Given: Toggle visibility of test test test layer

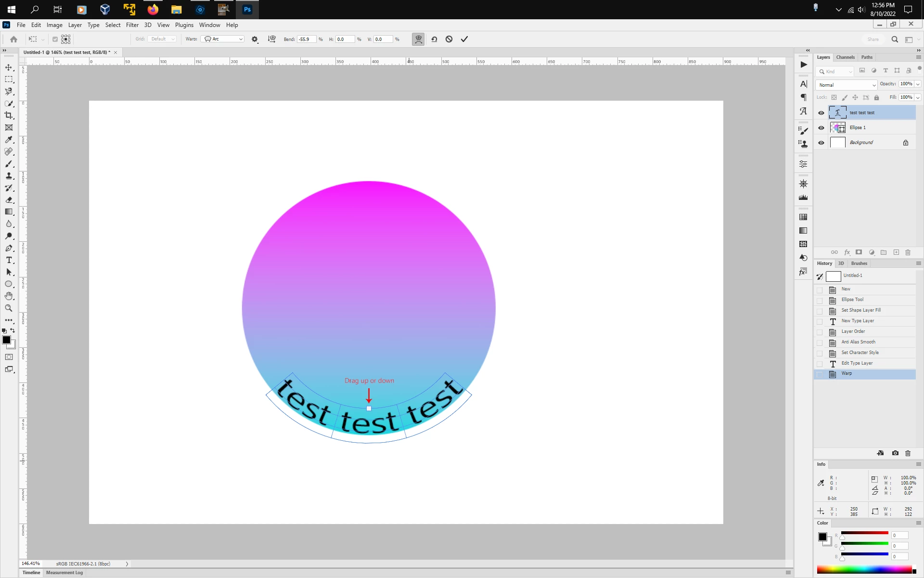Looking at the screenshot, I should [821, 113].
